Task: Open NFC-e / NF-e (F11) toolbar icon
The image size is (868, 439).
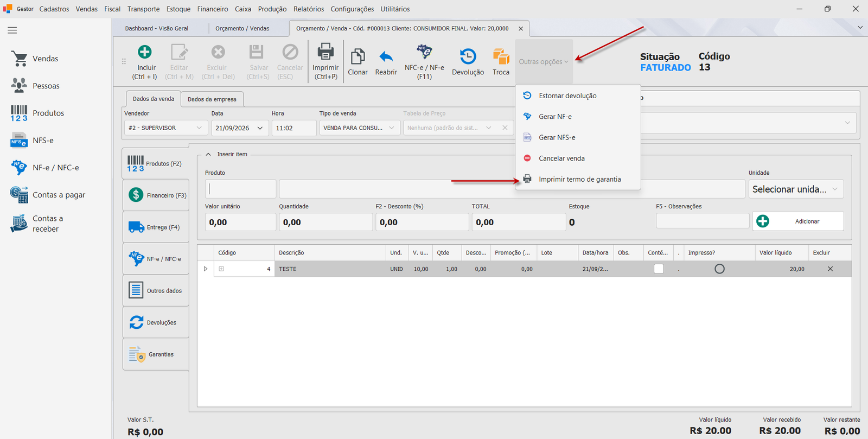Action: pyautogui.click(x=424, y=52)
